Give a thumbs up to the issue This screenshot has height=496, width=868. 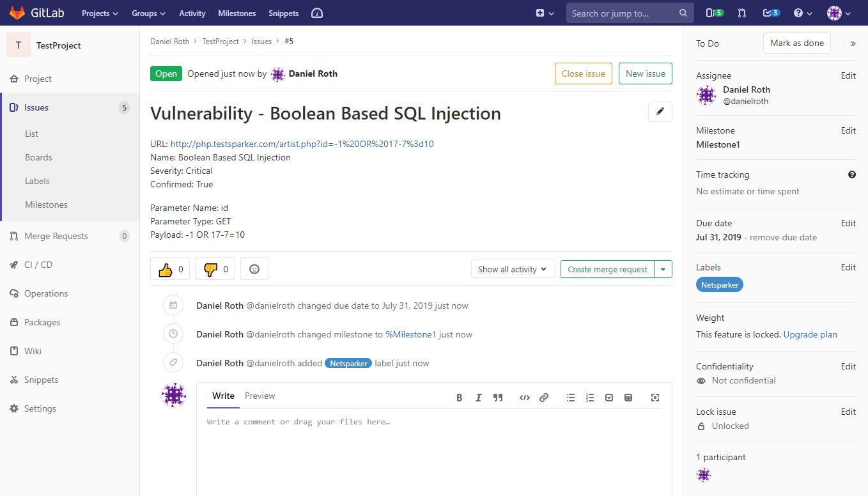point(169,268)
